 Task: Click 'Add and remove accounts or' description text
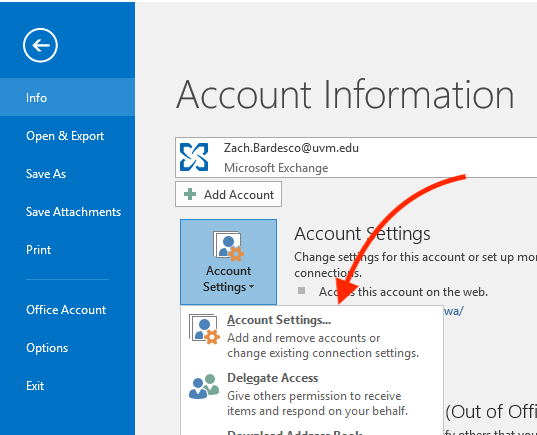303,338
